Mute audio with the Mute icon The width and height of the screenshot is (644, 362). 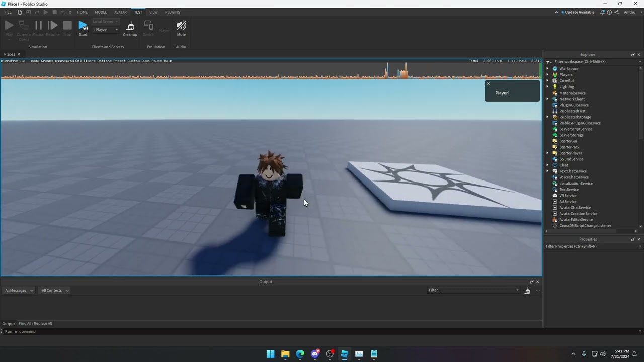[x=181, y=26]
